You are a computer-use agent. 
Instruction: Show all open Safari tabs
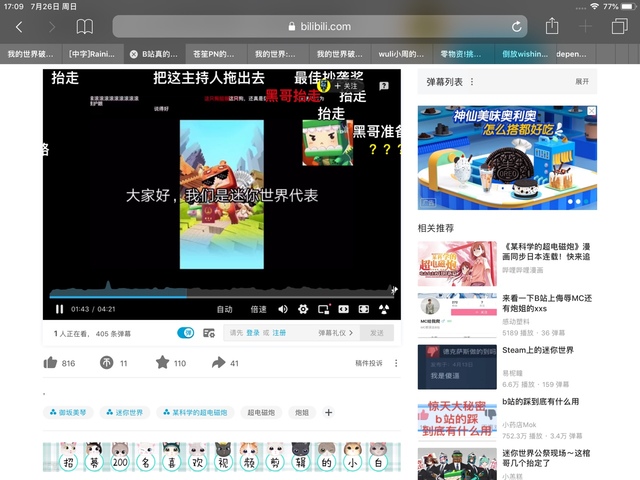coord(620,27)
